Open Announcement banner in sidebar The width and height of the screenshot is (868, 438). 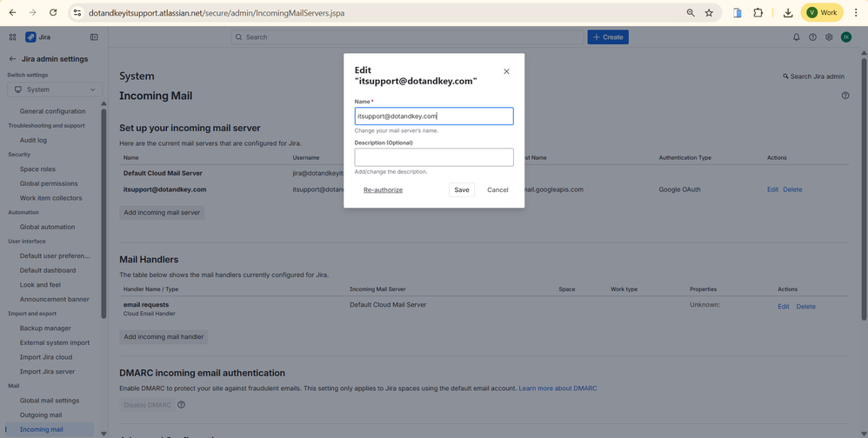pyautogui.click(x=54, y=299)
